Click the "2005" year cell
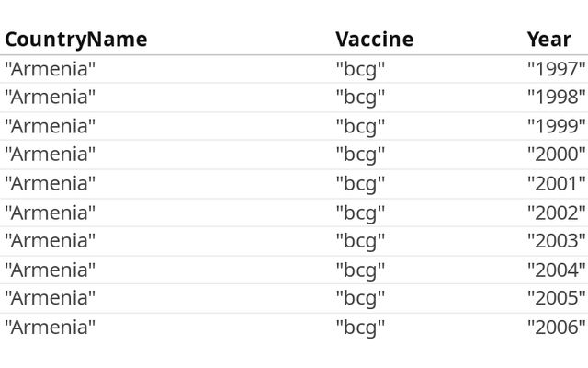The height and width of the screenshot is (368, 588). pyautogui.click(x=556, y=297)
